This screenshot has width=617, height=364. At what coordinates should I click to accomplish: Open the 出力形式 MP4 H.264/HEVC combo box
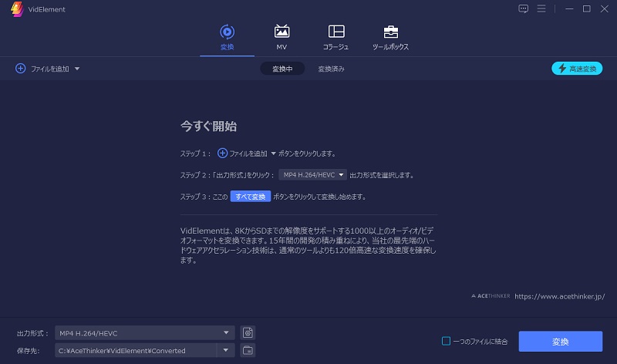[145, 333]
